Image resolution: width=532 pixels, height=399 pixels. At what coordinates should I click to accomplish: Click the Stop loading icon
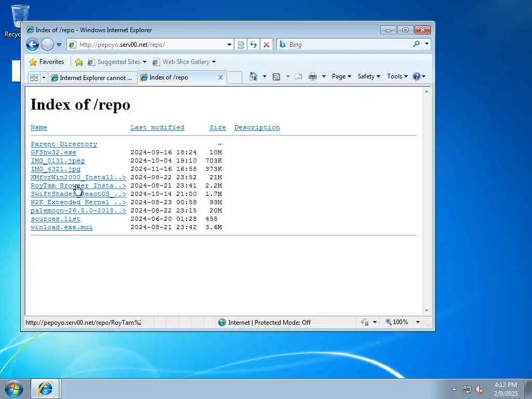click(267, 45)
